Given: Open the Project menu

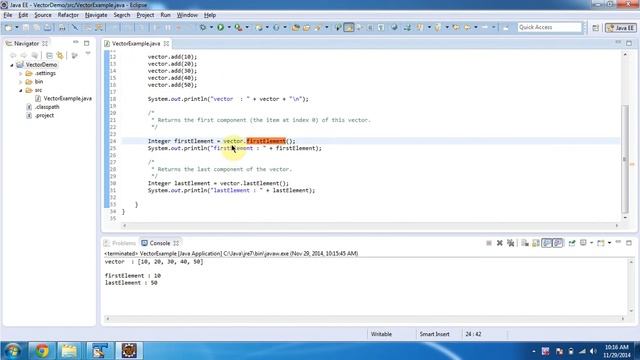Looking at the screenshot, I should point(145,15).
